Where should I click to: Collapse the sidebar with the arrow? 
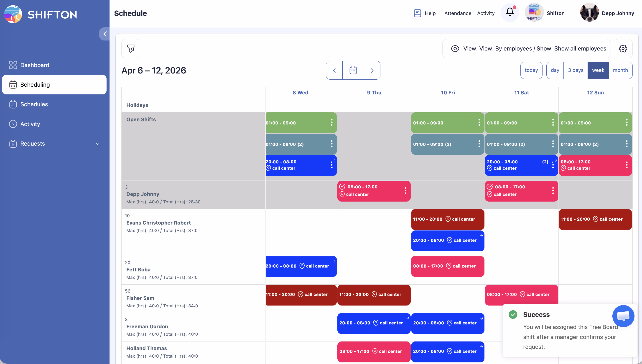point(105,34)
